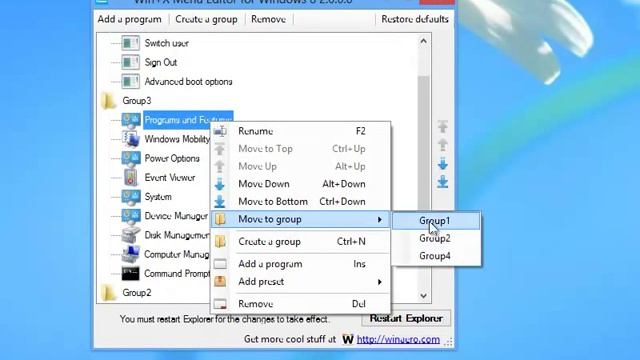Click the Programs and Features icon
Image resolution: width=640 pixels, height=360 pixels.
click(x=131, y=120)
